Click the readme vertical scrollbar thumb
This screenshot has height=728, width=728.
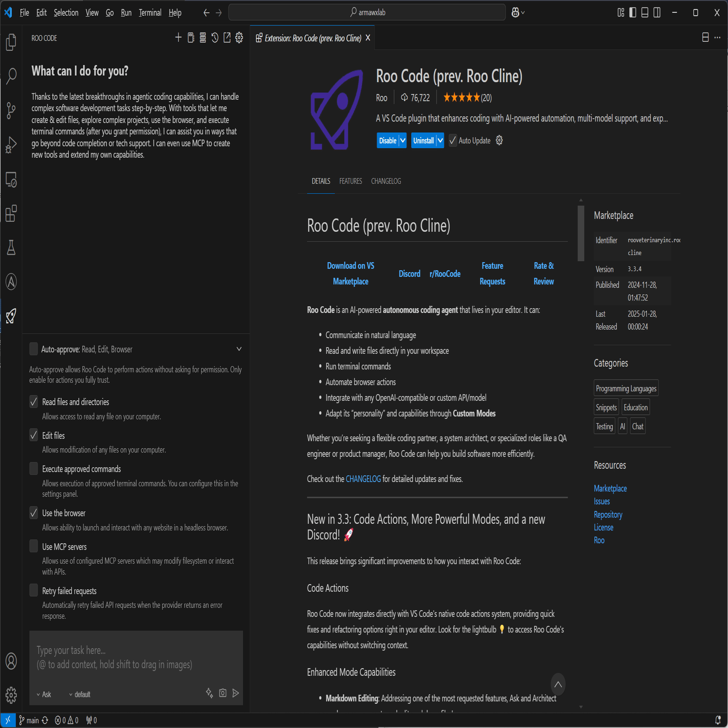click(x=581, y=233)
